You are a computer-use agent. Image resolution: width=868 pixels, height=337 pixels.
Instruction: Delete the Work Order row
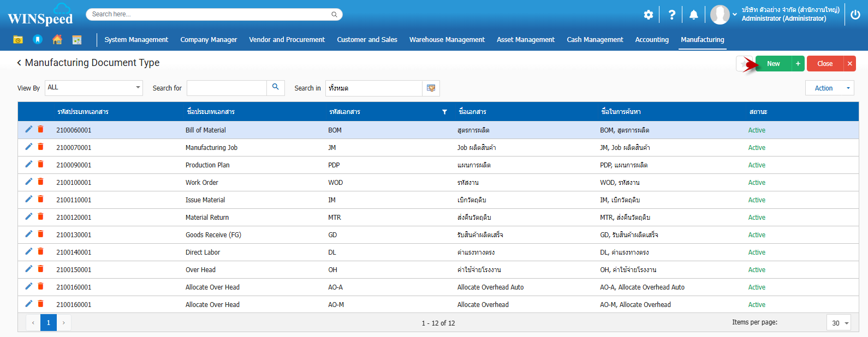click(40, 182)
